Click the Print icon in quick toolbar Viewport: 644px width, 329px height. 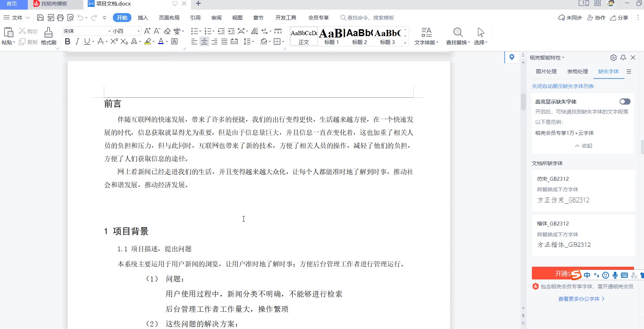pos(60,18)
